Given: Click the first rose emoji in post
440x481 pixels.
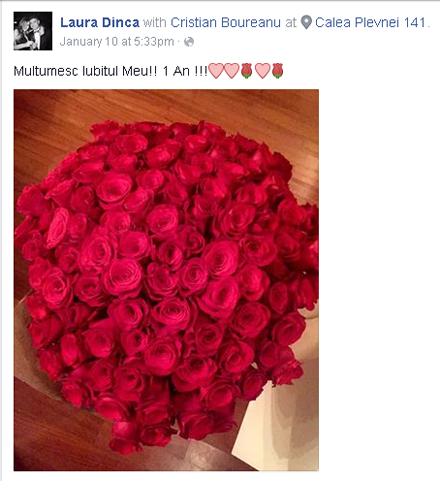Looking at the screenshot, I should tap(246, 71).
